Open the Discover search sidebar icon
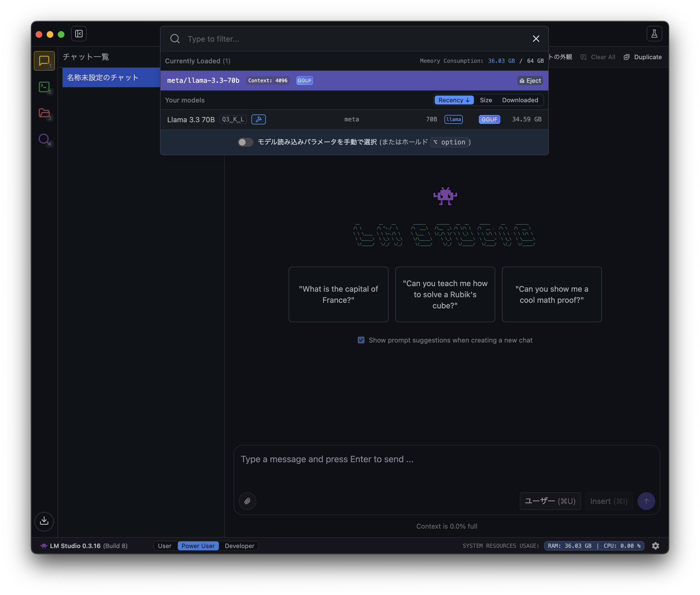This screenshot has width=700, height=595. tap(44, 139)
